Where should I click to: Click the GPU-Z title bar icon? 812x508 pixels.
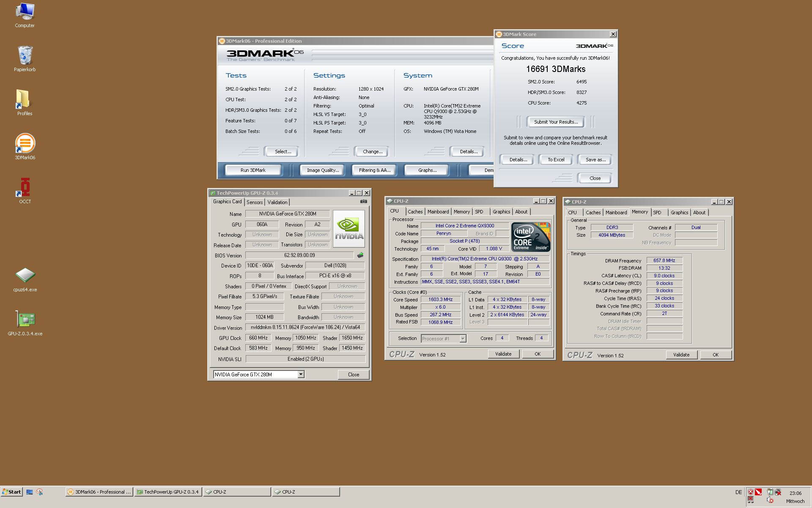click(213, 193)
